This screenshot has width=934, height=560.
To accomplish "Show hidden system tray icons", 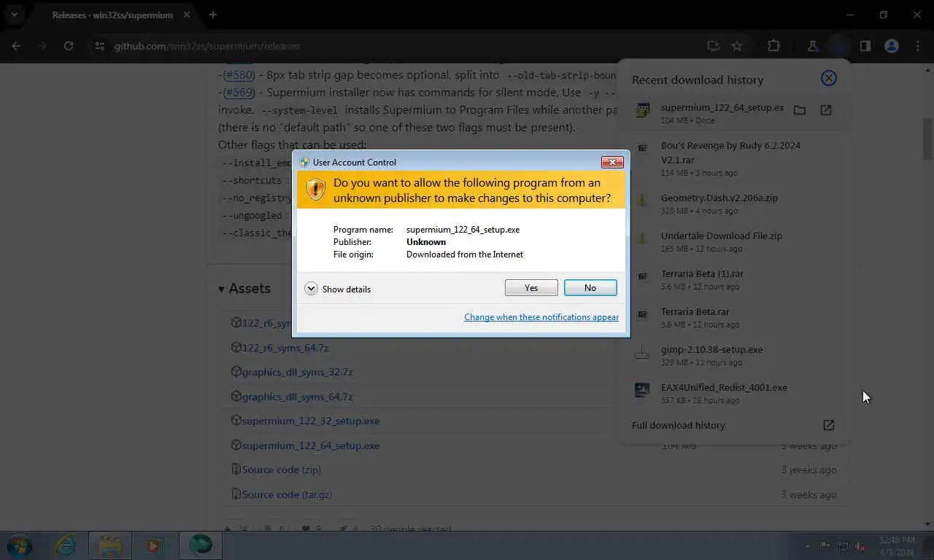I will (807, 546).
